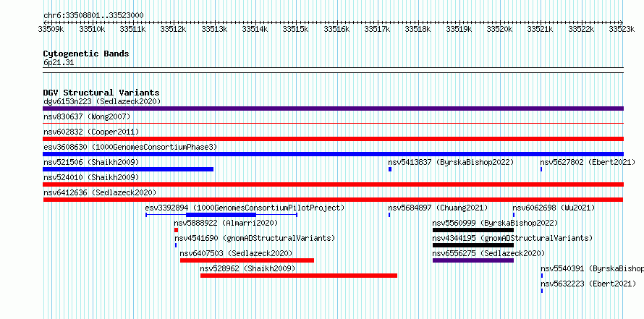This screenshot has height=319, width=644.
Task: Click the blue esv3392894 thick bar segment
Action: (221, 215)
